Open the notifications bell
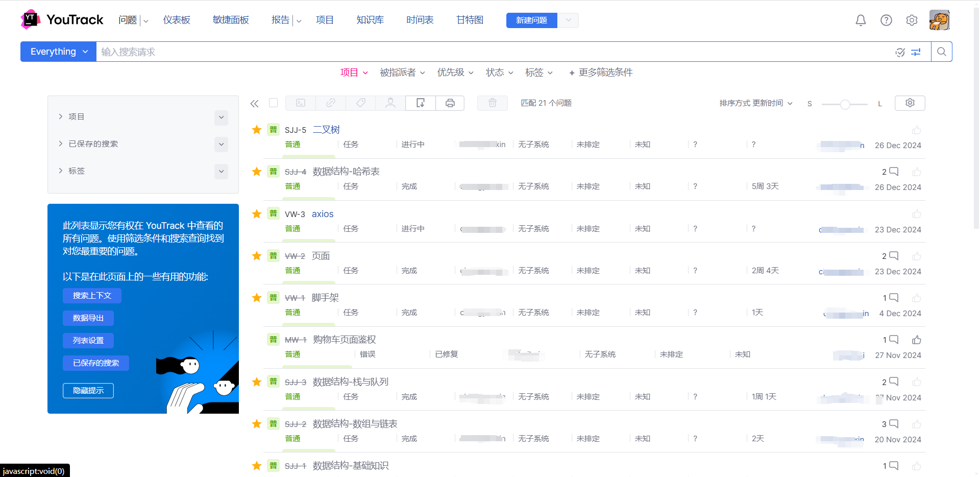The width and height of the screenshot is (980, 477). pos(861,20)
